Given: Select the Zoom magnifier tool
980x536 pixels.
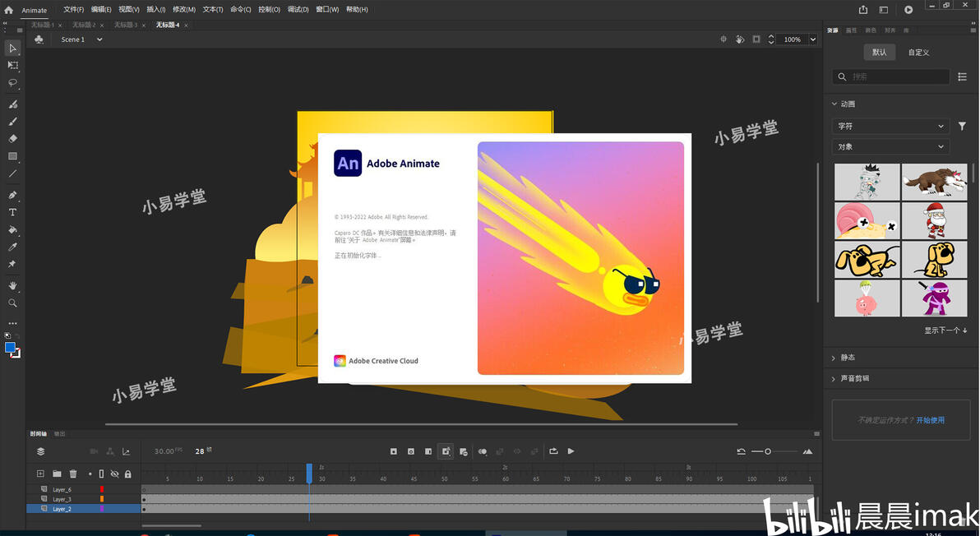Looking at the screenshot, I should click(x=12, y=303).
